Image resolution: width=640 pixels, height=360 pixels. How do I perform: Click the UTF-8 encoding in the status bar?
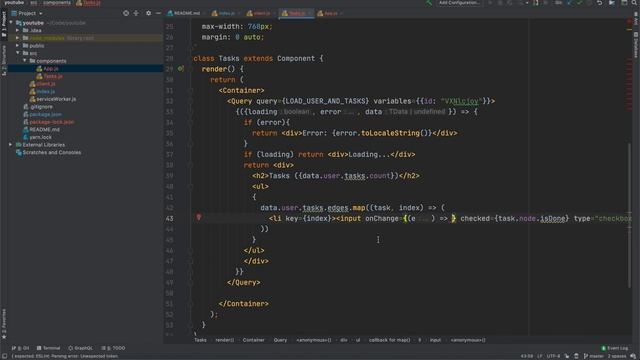pos(553,356)
